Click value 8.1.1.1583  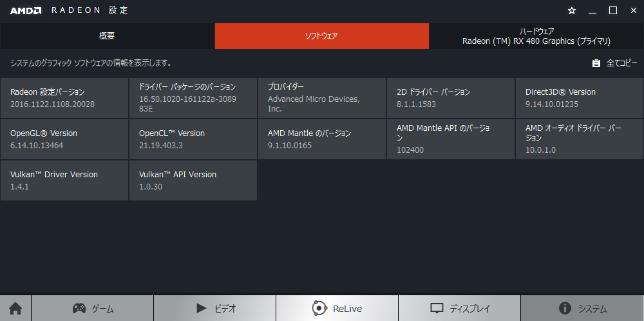pos(416,104)
